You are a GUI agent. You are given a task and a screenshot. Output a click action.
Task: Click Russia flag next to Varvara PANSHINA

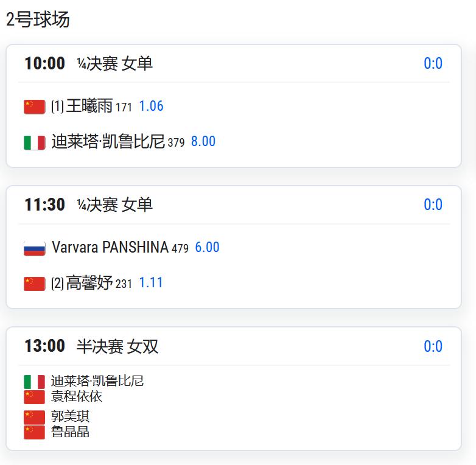(34, 248)
